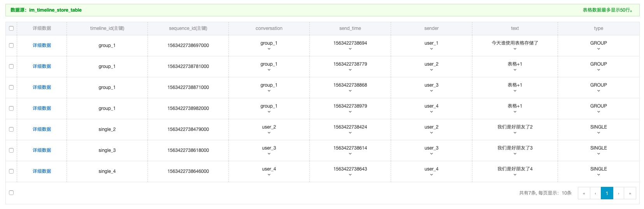
Task: Expand the chevron under send_time 1563422738694
Action: pos(350,49)
